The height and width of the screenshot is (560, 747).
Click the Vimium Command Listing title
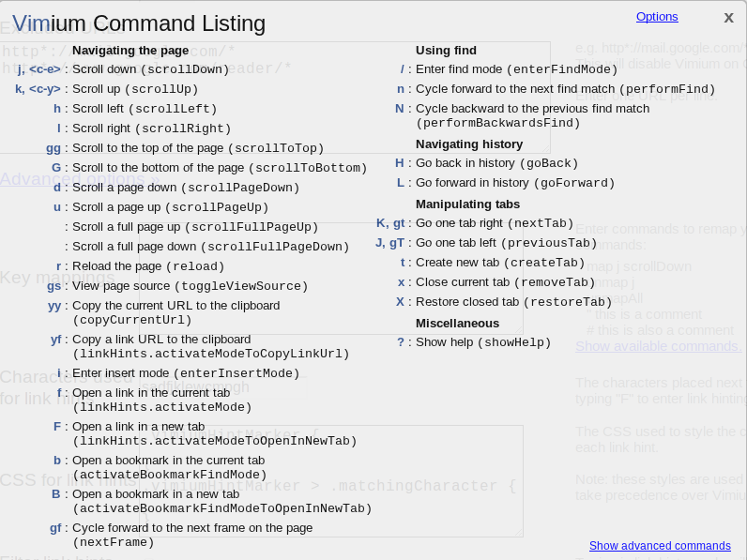click(x=139, y=23)
